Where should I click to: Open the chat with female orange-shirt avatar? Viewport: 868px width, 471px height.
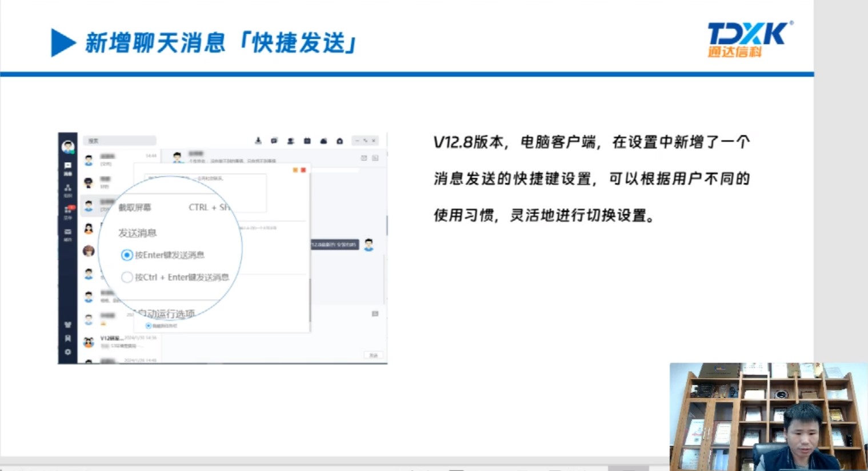[89, 229]
